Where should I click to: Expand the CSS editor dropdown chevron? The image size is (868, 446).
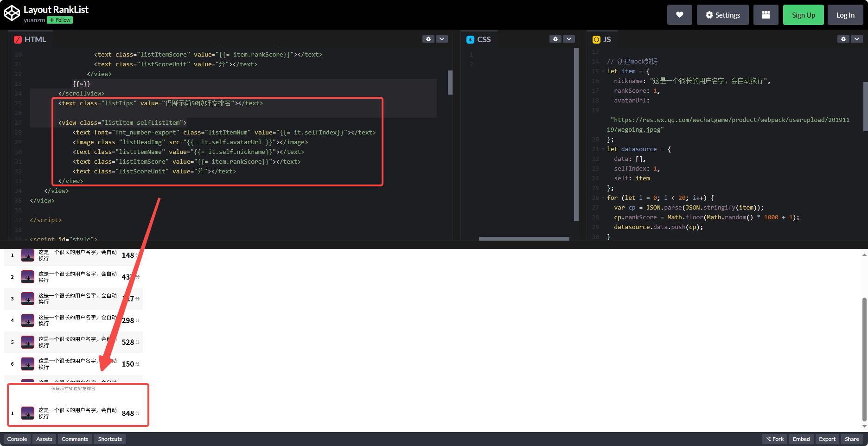coord(569,39)
